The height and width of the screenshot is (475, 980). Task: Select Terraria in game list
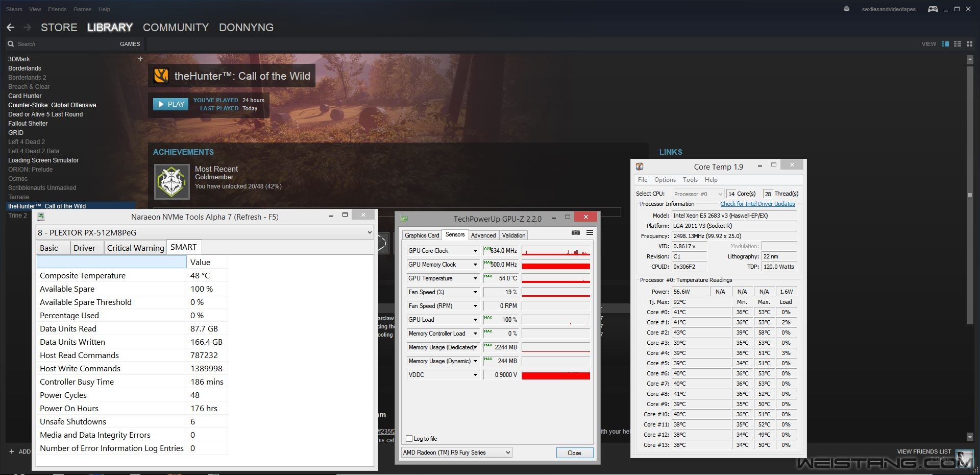(x=18, y=197)
